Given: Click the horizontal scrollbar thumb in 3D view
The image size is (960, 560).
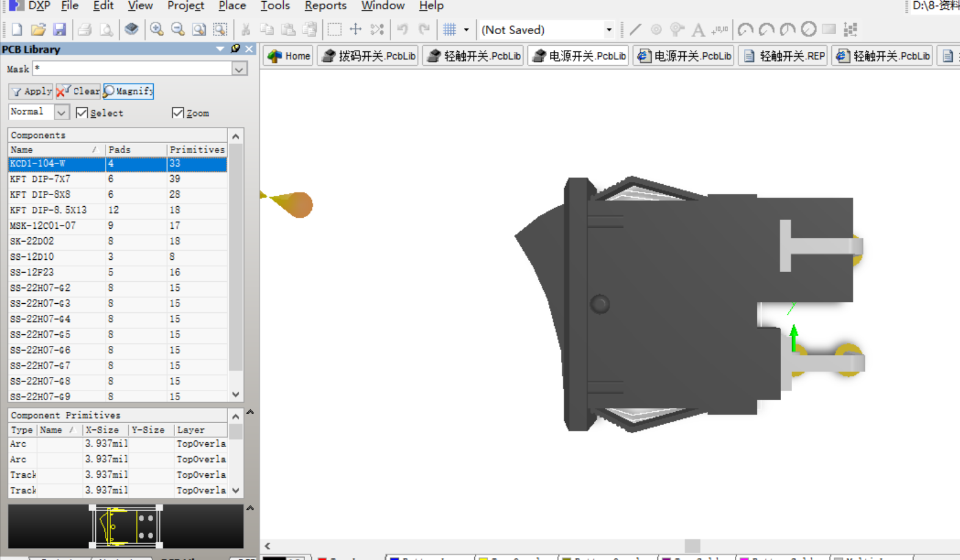Looking at the screenshot, I should point(692,545).
